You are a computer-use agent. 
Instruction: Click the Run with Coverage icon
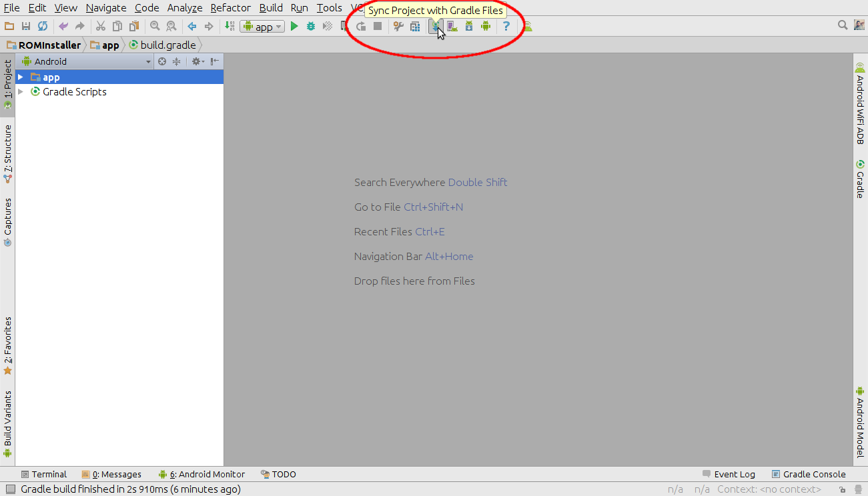(328, 26)
